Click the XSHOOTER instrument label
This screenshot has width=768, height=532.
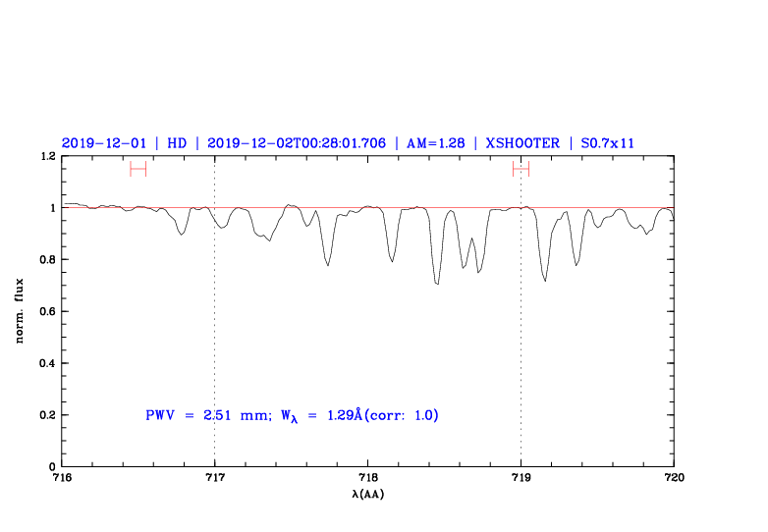521,142
